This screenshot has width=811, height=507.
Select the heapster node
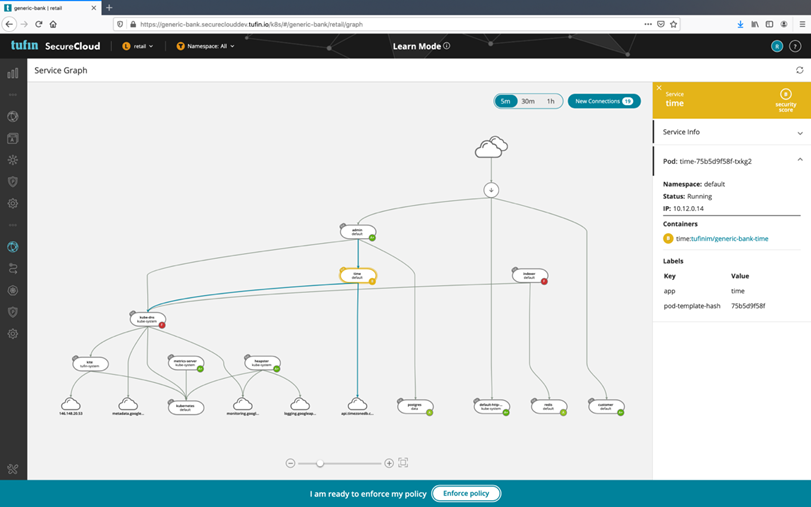(262, 363)
